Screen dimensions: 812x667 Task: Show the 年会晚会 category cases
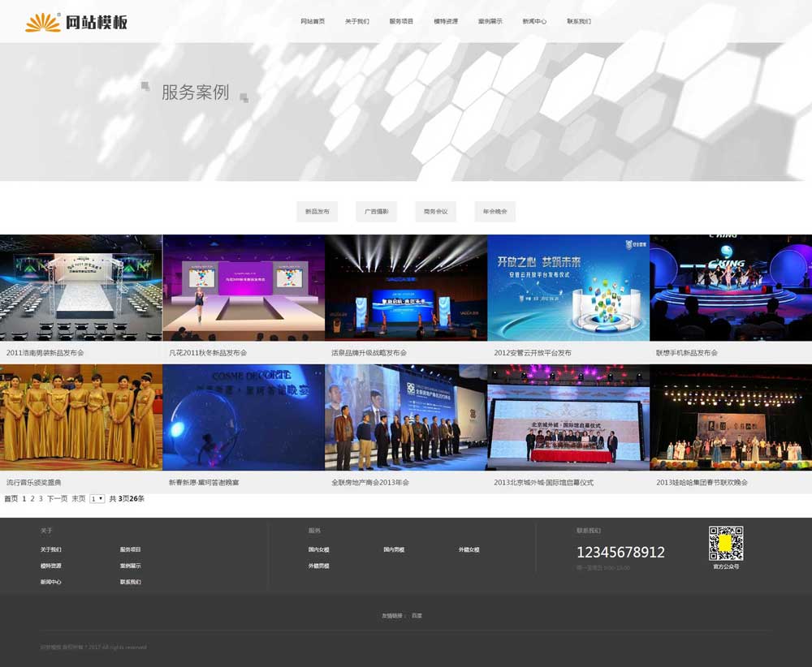coord(495,212)
